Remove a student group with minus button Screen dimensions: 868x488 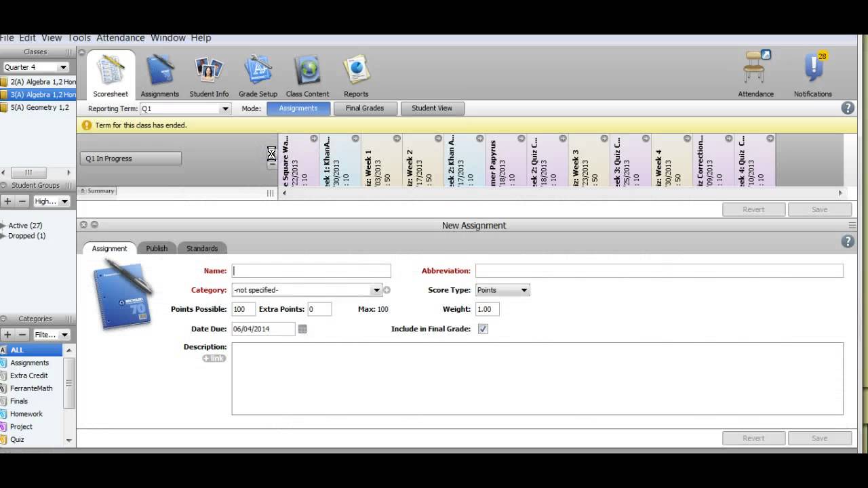tap(22, 201)
